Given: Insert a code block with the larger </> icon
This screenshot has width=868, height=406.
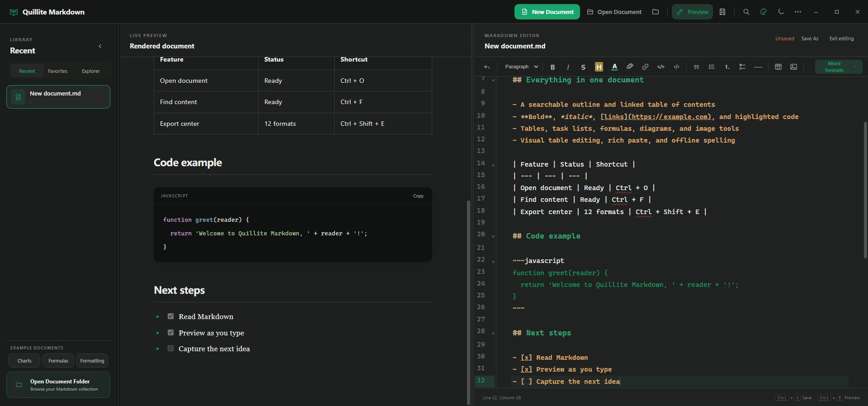Looking at the screenshot, I should (x=660, y=67).
